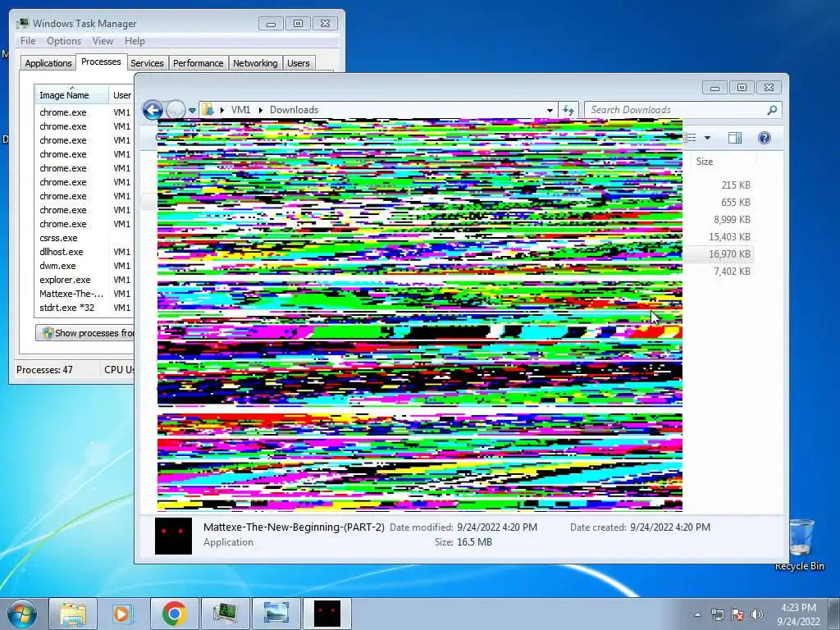Image resolution: width=840 pixels, height=630 pixels.
Task: Click the network tray icon
Action: click(717, 614)
